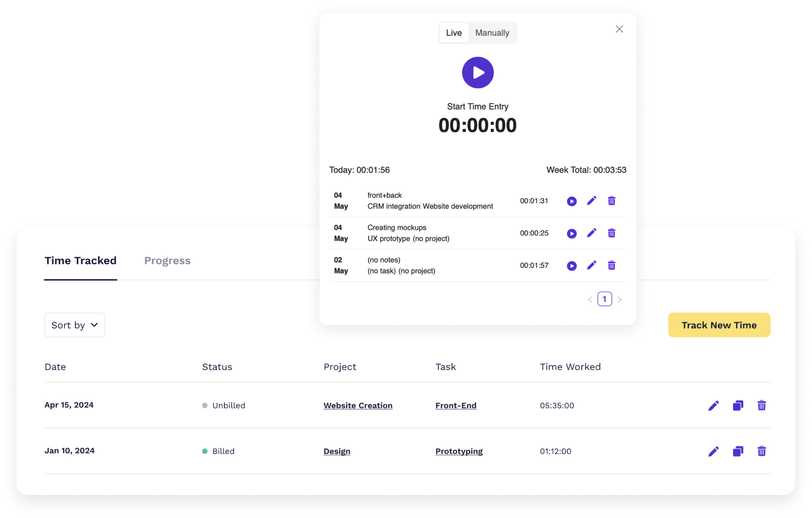Resume the UX prototype timer
This screenshot has width=812, height=518.
[x=571, y=233]
